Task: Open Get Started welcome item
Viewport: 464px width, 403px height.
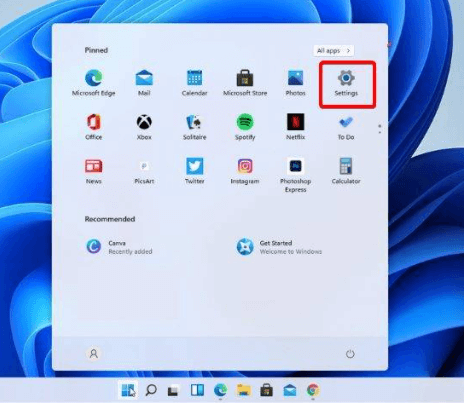Action: (x=279, y=247)
